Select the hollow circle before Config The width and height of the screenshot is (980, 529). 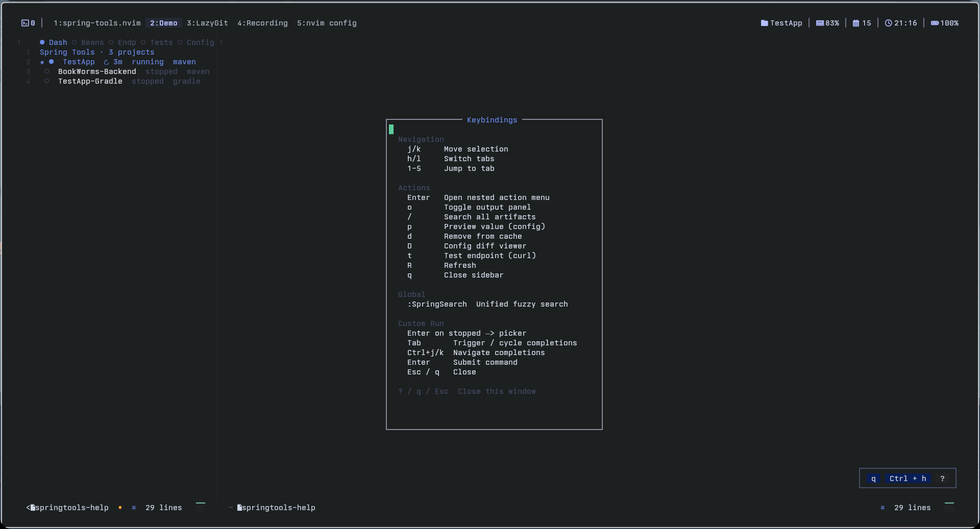pos(180,42)
